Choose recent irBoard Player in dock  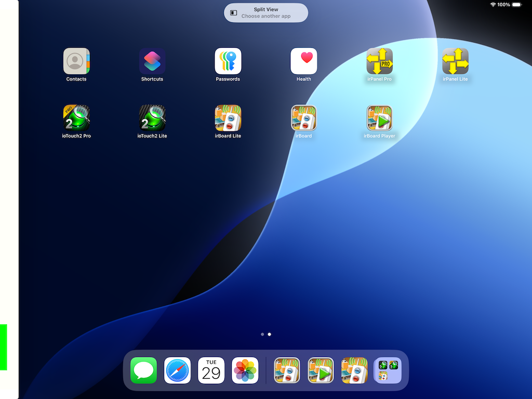321,370
